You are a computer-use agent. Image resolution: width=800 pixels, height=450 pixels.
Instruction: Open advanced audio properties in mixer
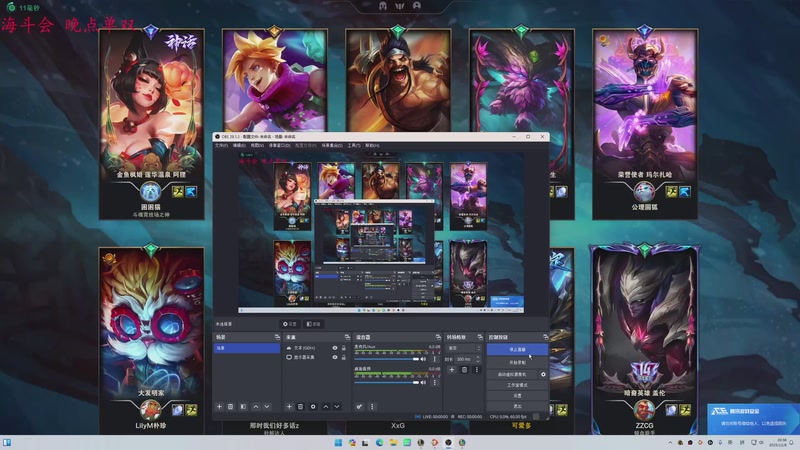[x=359, y=406]
